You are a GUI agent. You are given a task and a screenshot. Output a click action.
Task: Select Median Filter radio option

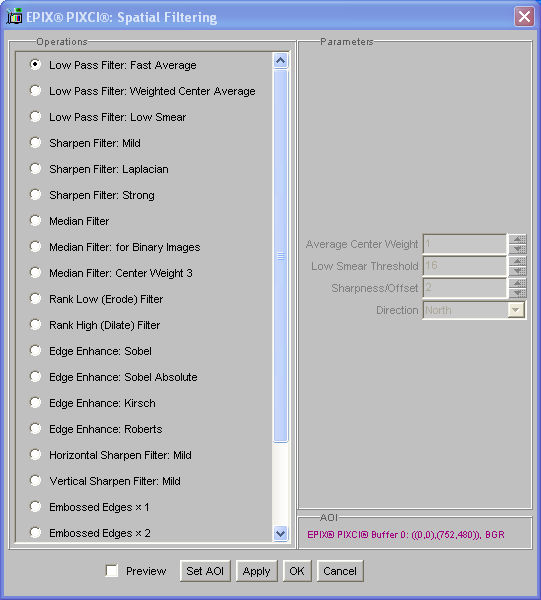pyautogui.click(x=36, y=221)
